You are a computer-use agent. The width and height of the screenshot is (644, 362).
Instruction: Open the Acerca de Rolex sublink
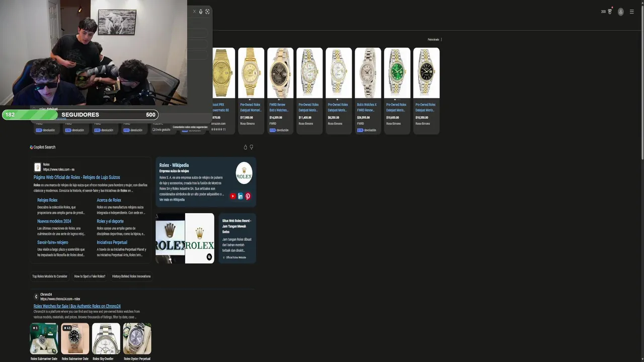(109, 200)
